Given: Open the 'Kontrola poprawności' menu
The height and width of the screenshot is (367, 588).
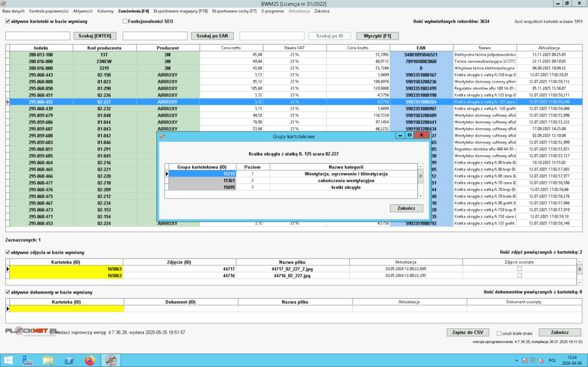Looking at the screenshot, I should coord(48,11).
